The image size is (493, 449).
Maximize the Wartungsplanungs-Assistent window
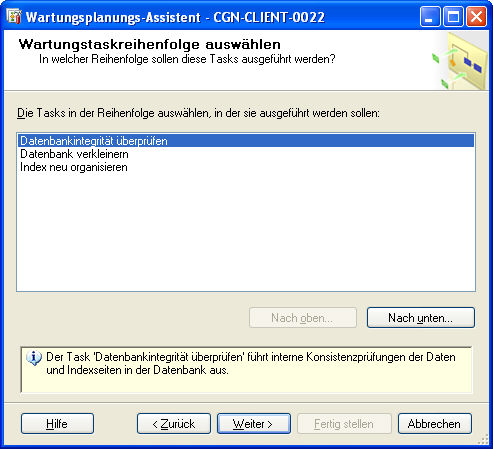click(453, 17)
